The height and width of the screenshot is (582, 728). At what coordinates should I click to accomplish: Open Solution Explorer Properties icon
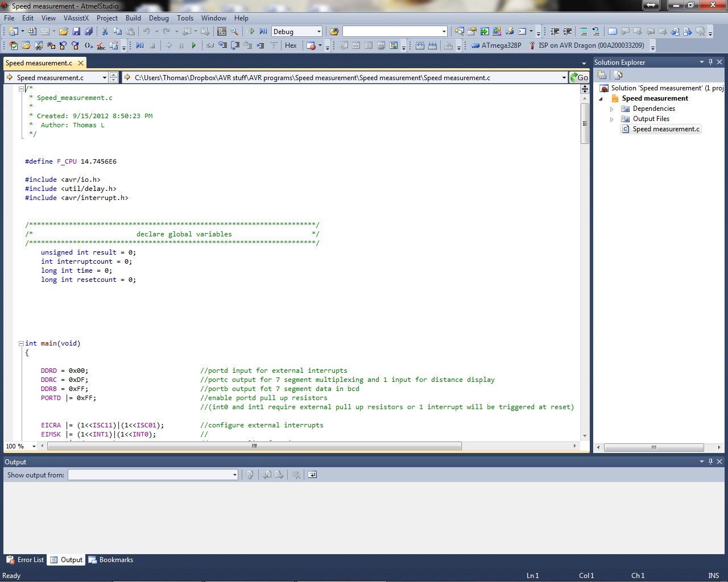pos(602,75)
